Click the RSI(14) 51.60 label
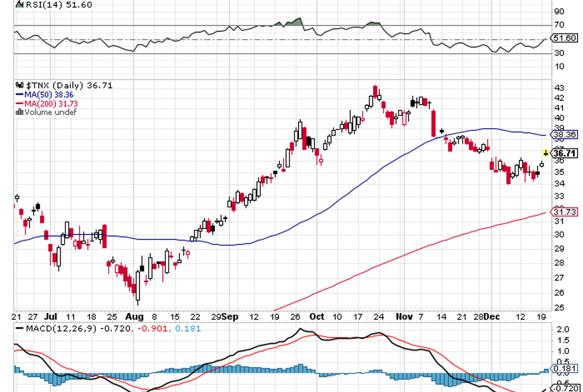 (57, 6)
